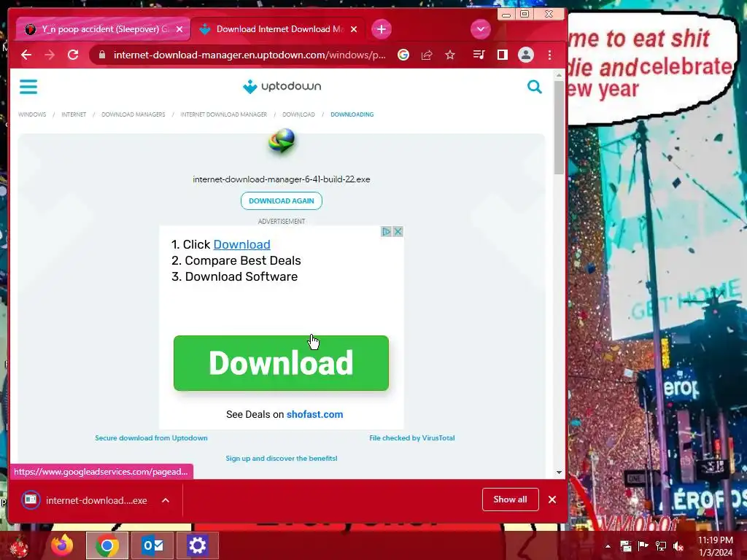Show hidden tray icons arrow

608,546
